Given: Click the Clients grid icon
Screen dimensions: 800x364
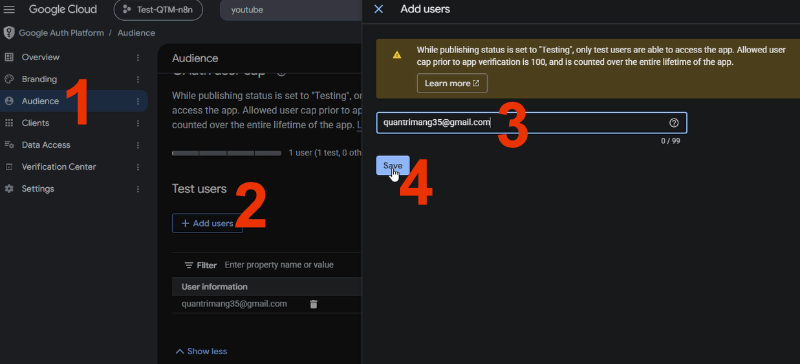Looking at the screenshot, I should (9, 123).
